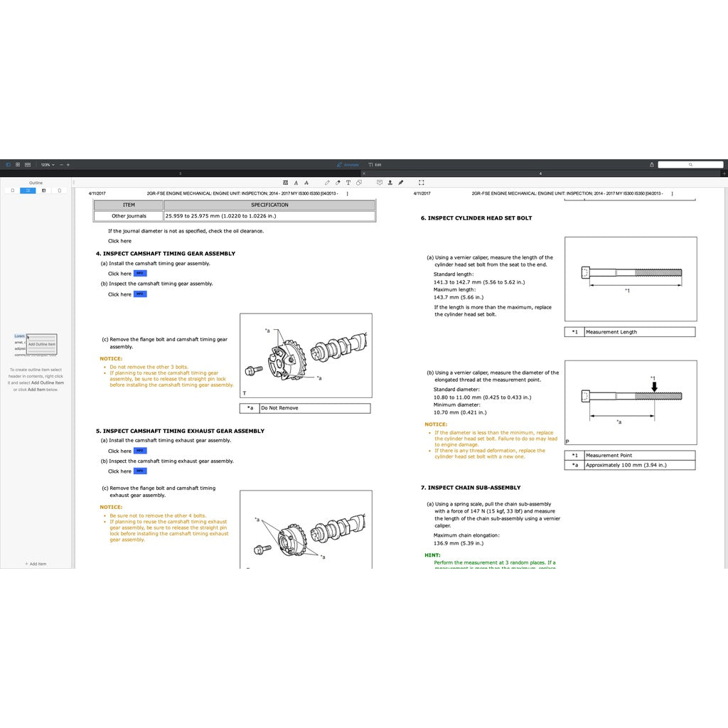The image size is (728, 728).
Task: Toggle the sidebar panel view icon
Action: pos(8,164)
